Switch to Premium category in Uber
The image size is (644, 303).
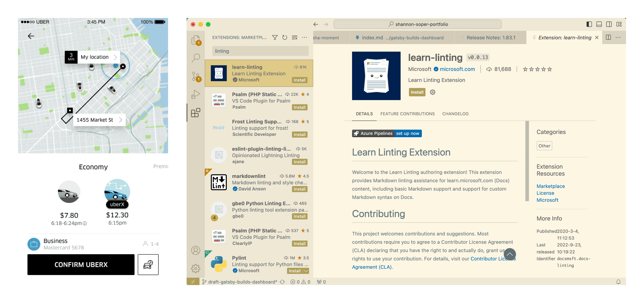[x=161, y=166]
